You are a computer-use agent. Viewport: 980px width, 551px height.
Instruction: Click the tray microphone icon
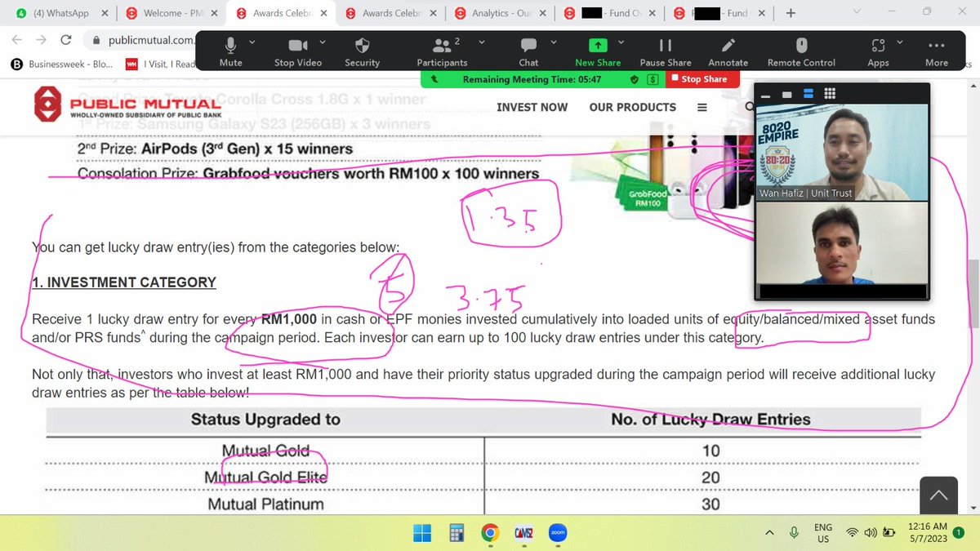(794, 533)
